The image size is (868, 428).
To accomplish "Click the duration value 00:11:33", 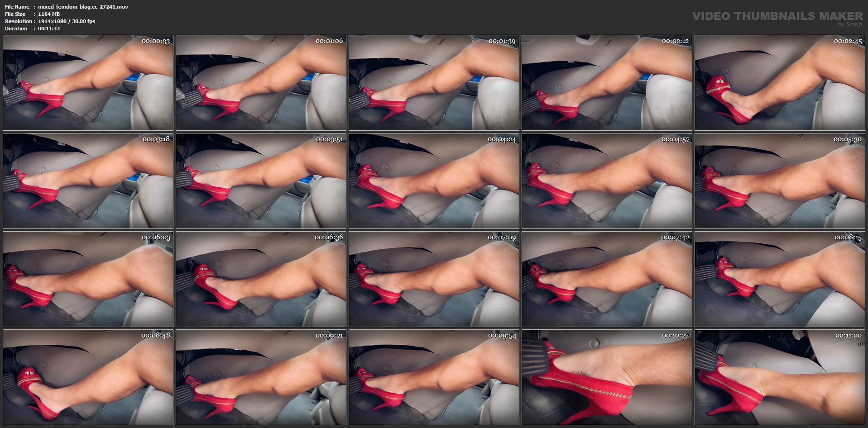I will [49, 29].
